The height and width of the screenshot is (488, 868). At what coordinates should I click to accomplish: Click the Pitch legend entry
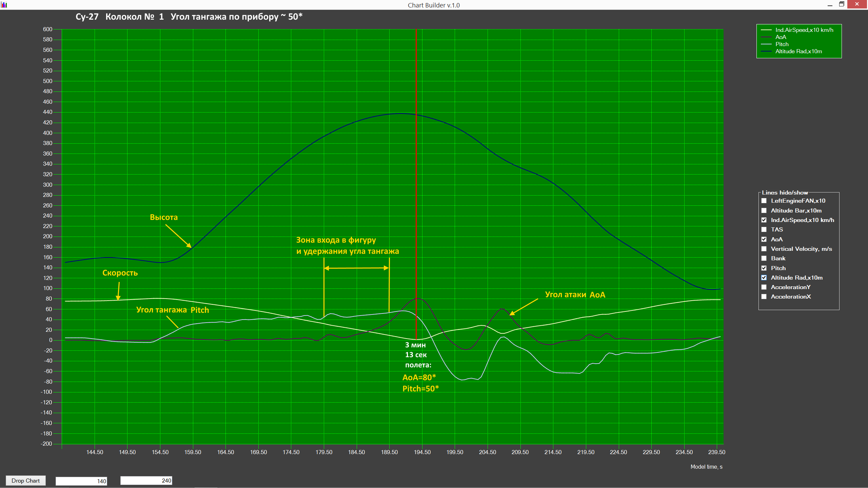[775, 44]
